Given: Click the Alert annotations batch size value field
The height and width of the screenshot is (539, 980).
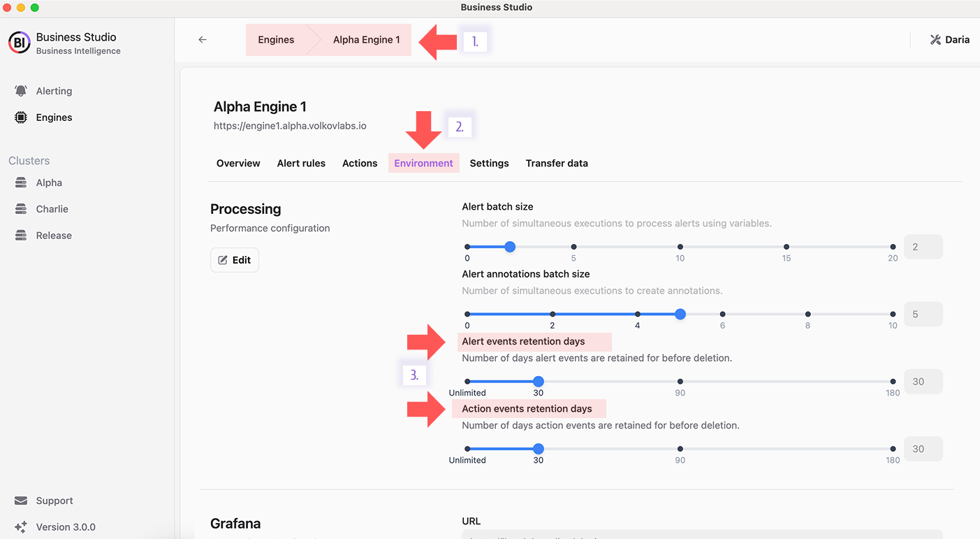Looking at the screenshot, I should [x=923, y=315].
